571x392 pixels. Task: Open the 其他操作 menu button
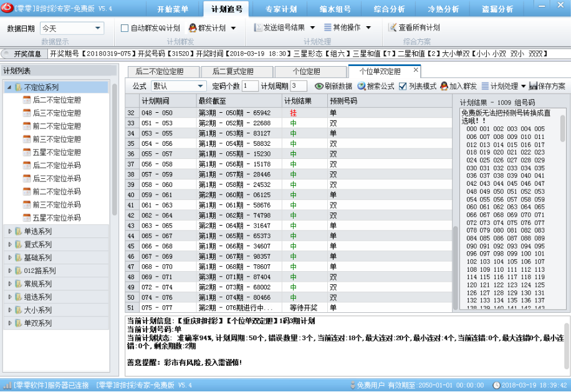point(347,28)
